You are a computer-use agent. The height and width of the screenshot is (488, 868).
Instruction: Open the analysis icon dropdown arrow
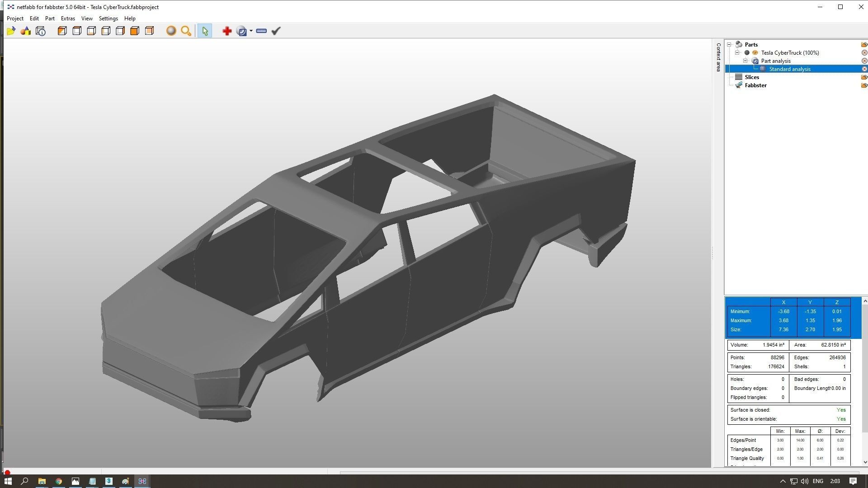(251, 31)
